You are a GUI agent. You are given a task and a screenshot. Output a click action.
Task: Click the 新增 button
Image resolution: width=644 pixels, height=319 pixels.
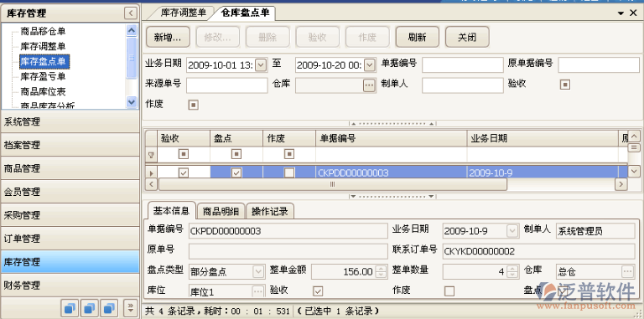point(168,38)
